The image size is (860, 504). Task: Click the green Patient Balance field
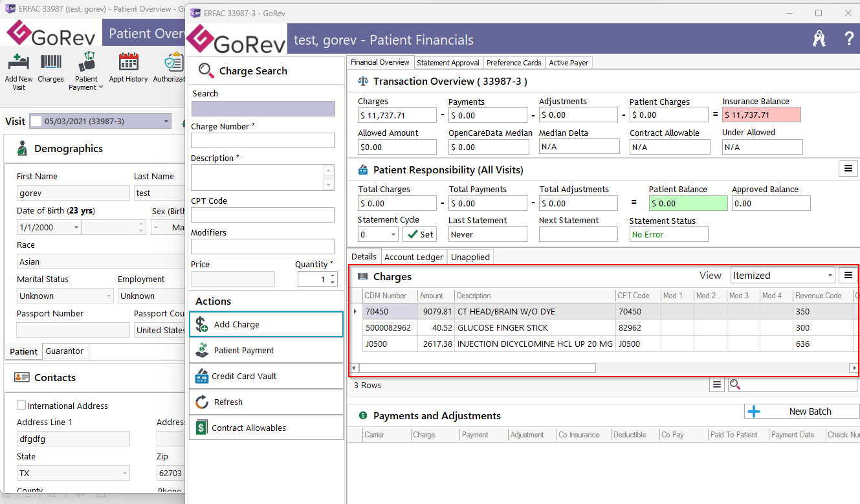tap(688, 203)
